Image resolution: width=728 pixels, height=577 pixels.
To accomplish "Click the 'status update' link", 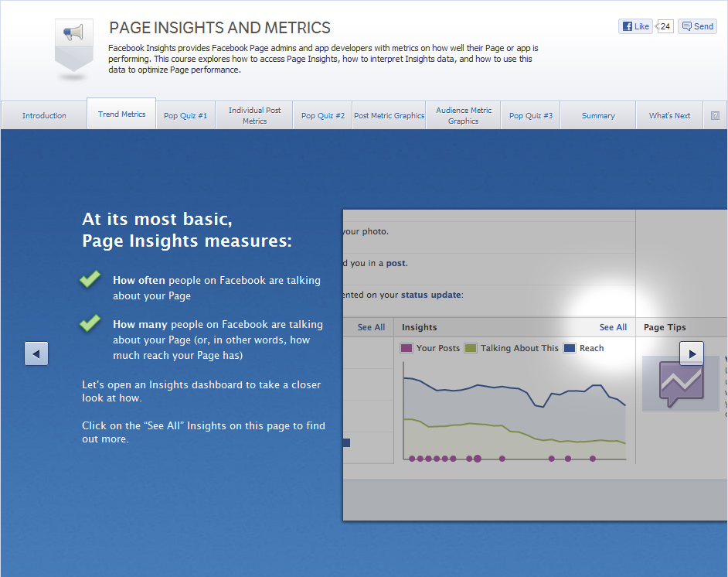I will tap(431, 295).
